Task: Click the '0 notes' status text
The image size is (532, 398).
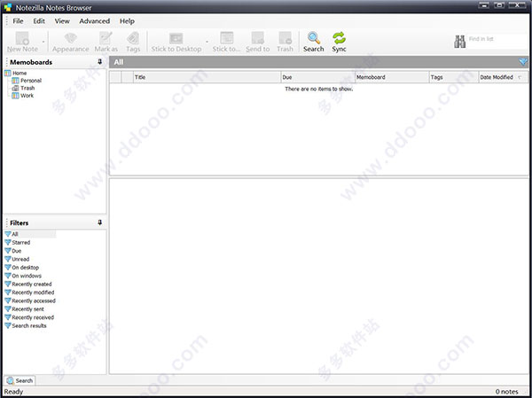Action: [x=506, y=392]
